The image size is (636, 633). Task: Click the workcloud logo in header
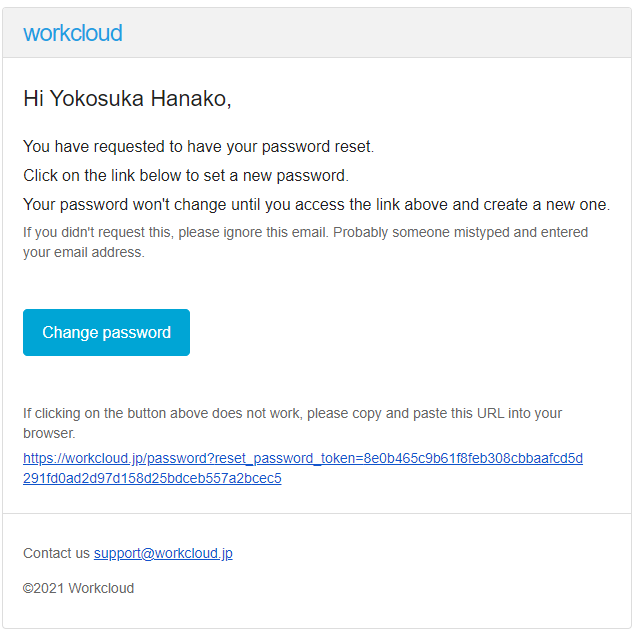pos(72,33)
